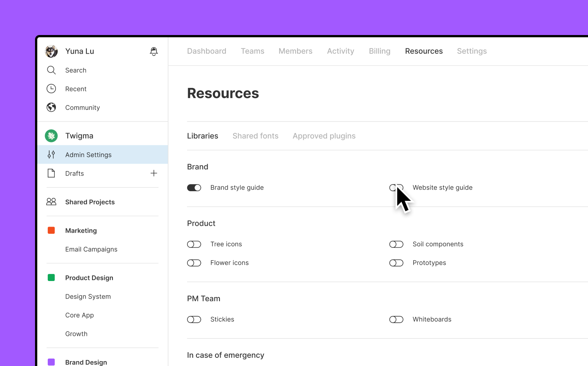Go to the Dashboard tab
This screenshot has width=588, height=366.
pyautogui.click(x=206, y=51)
